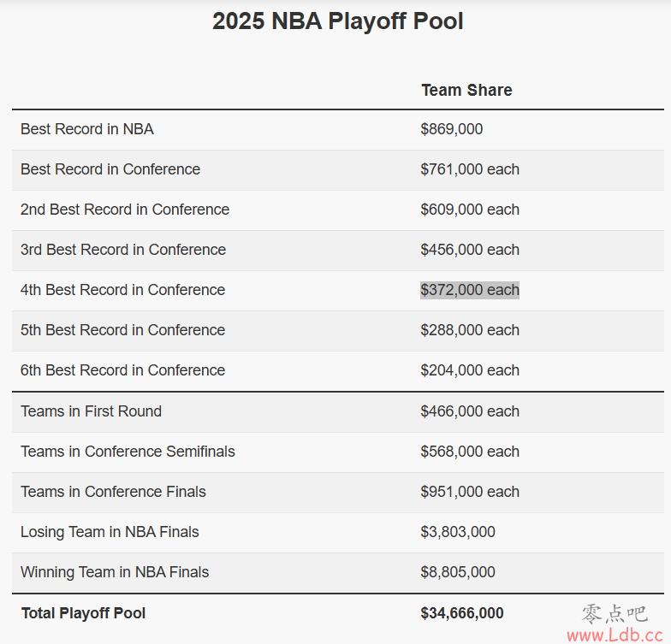Click the $869,000 value
The height and width of the screenshot is (644, 671).
tap(452, 129)
